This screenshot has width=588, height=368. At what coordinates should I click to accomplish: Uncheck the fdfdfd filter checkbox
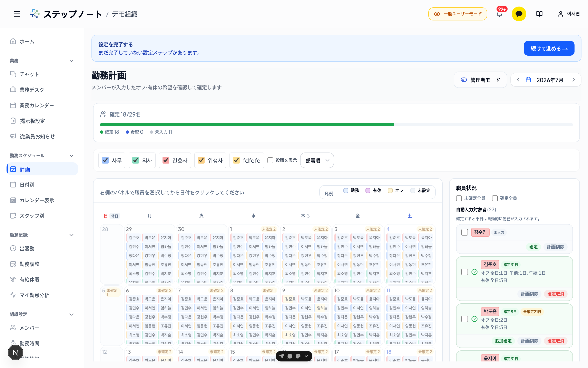click(236, 160)
